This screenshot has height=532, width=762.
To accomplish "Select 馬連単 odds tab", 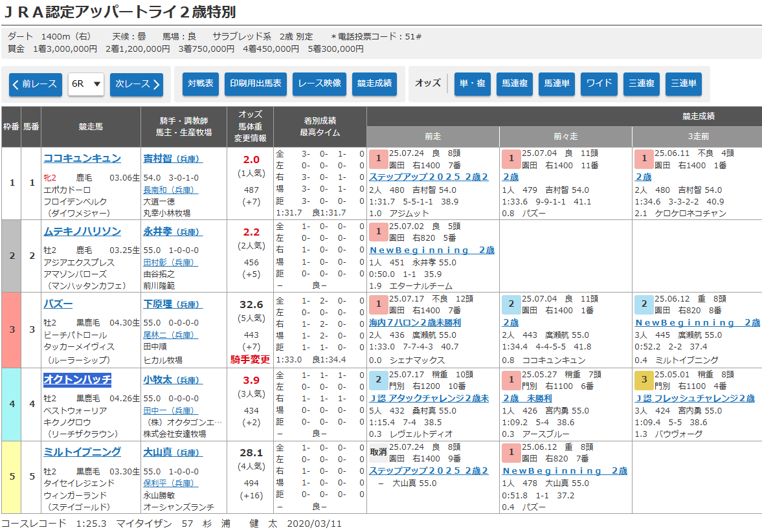I will (x=556, y=83).
